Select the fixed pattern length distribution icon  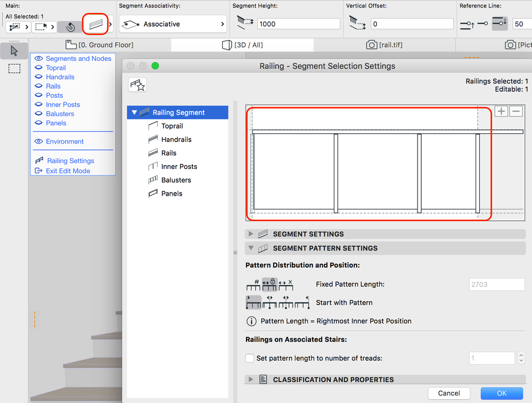pyautogui.click(x=269, y=285)
